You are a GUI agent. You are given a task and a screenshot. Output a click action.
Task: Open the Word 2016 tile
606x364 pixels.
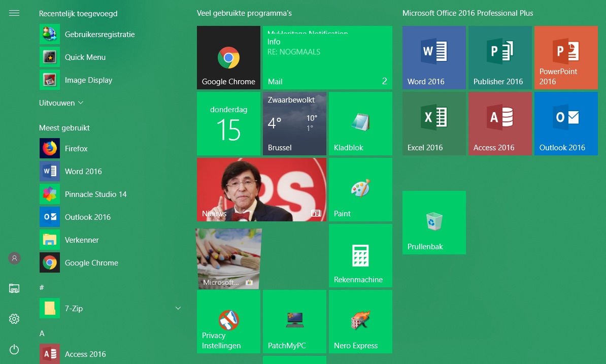[x=434, y=57]
